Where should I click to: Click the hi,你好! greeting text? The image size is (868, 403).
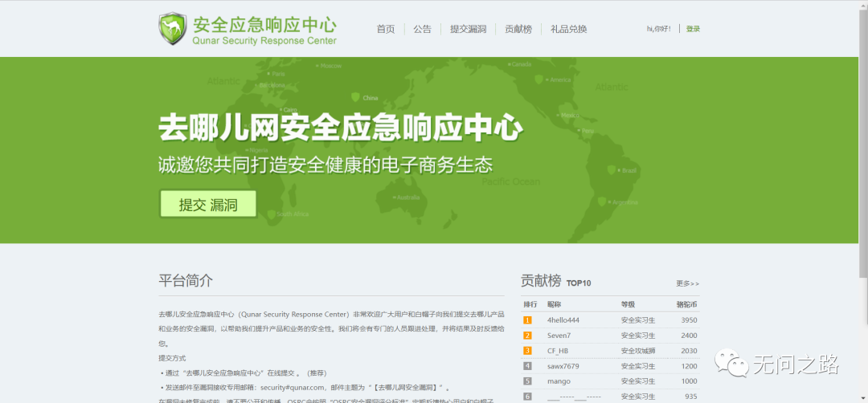point(659,29)
